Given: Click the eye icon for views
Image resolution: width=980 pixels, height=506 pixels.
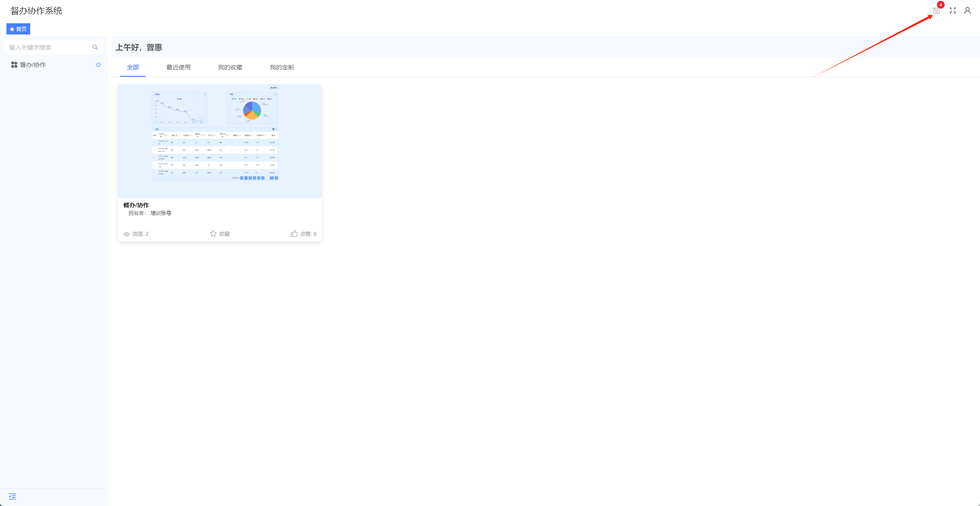Looking at the screenshot, I should [126, 234].
